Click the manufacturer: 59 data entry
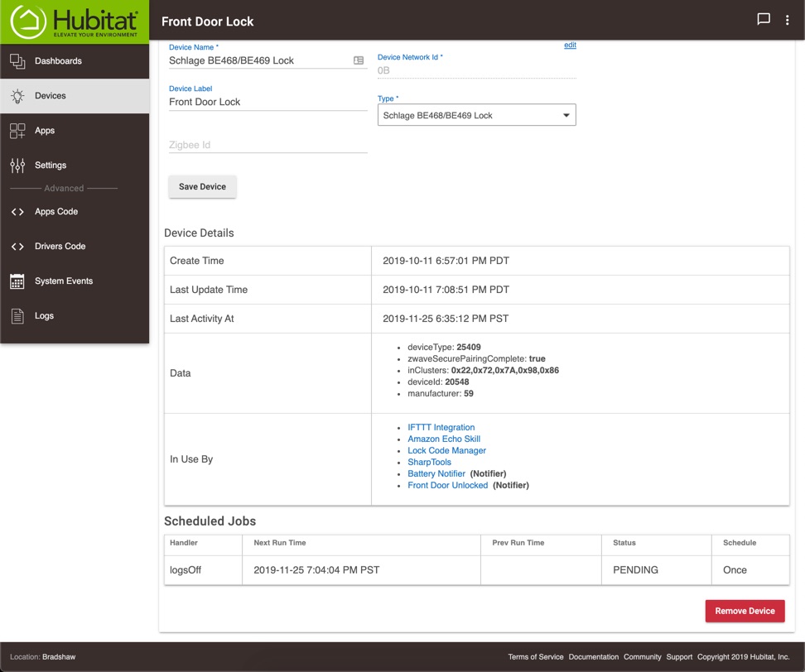This screenshot has width=805, height=672. [x=441, y=394]
